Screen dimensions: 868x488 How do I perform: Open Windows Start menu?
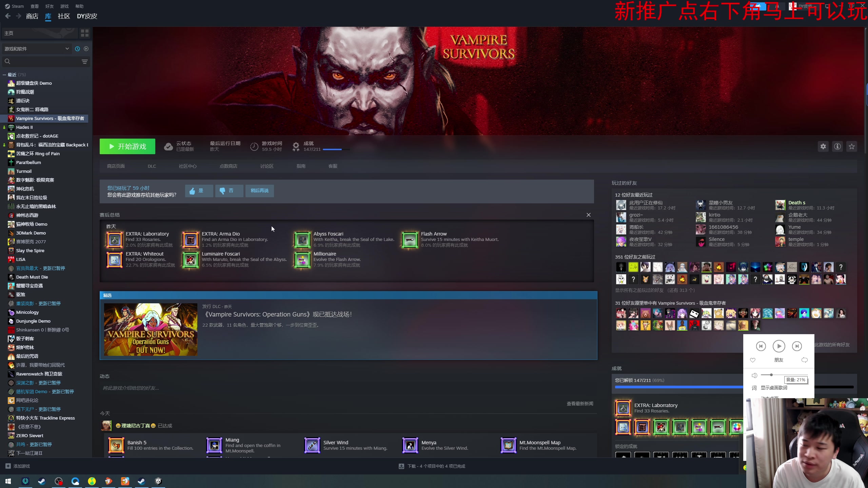click(8, 481)
